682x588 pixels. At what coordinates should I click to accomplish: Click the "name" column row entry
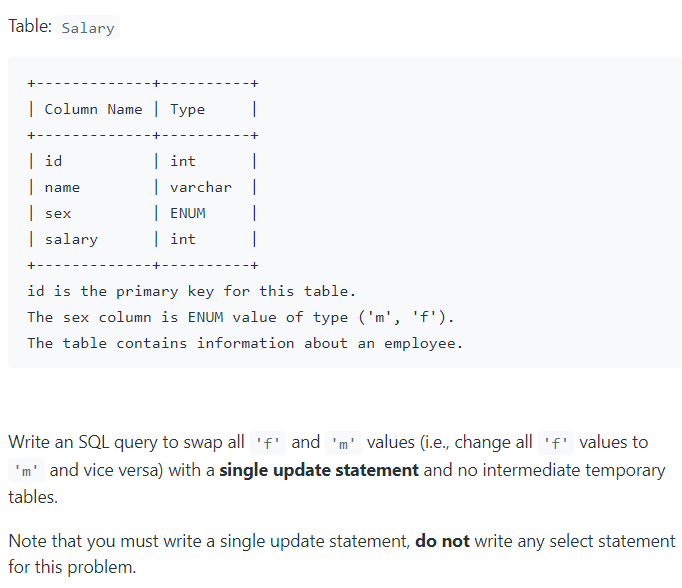coord(62,187)
